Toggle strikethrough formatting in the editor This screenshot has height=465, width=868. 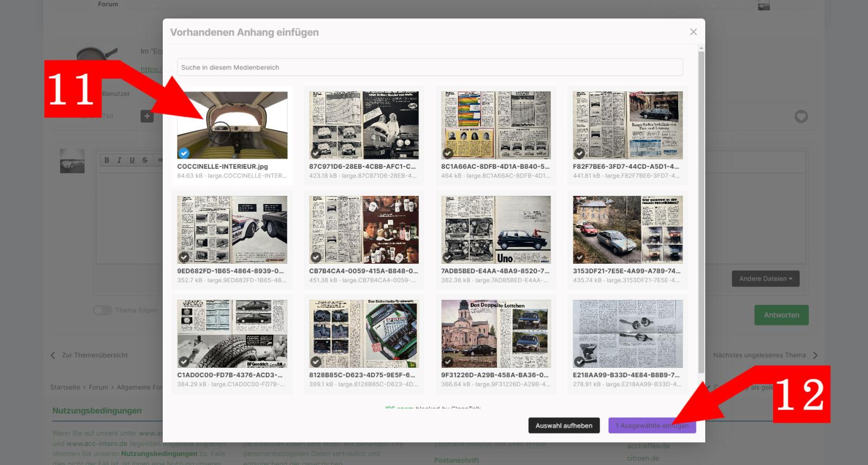(144, 160)
